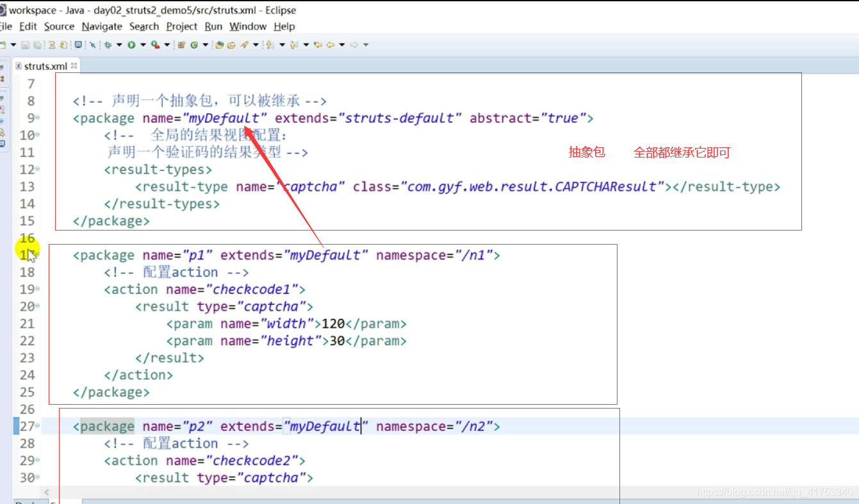This screenshot has width=859, height=504.
Task: Close the struts.xml editor tab
Action: coord(74,65)
